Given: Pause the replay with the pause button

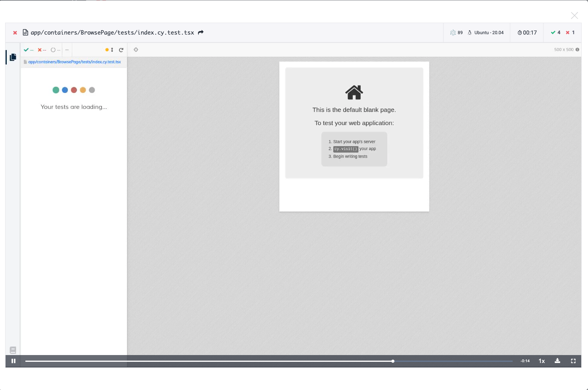Looking at the screenshot, I should pos(13,361).
